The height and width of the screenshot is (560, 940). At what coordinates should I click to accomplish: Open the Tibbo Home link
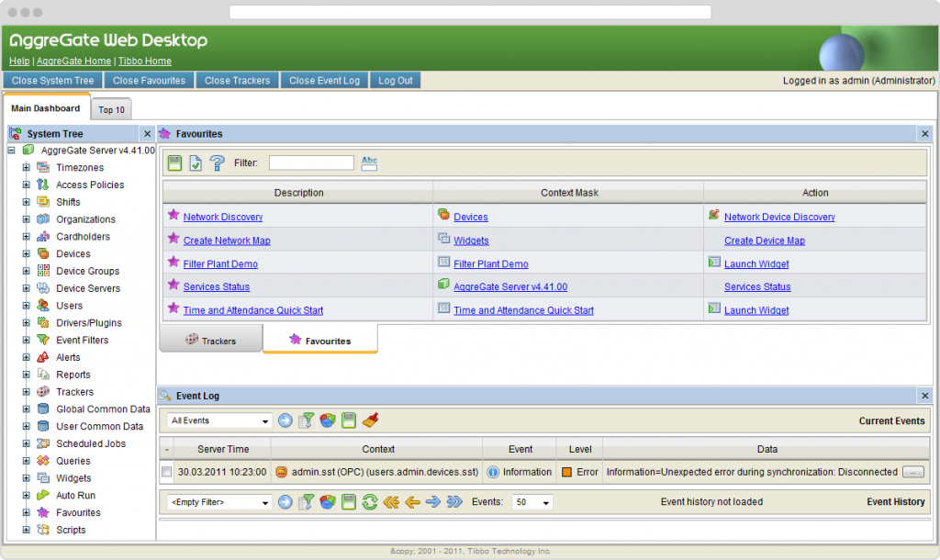tap(144, 62)
